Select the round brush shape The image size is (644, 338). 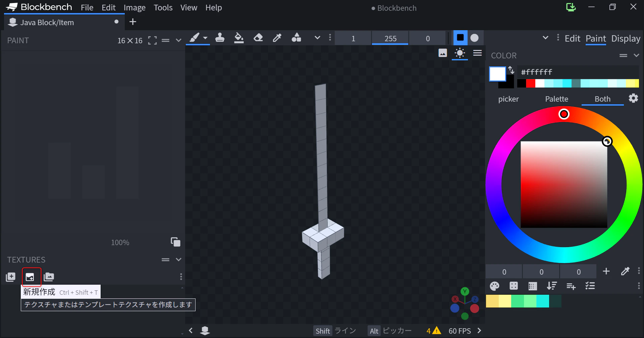coord(475,38)
